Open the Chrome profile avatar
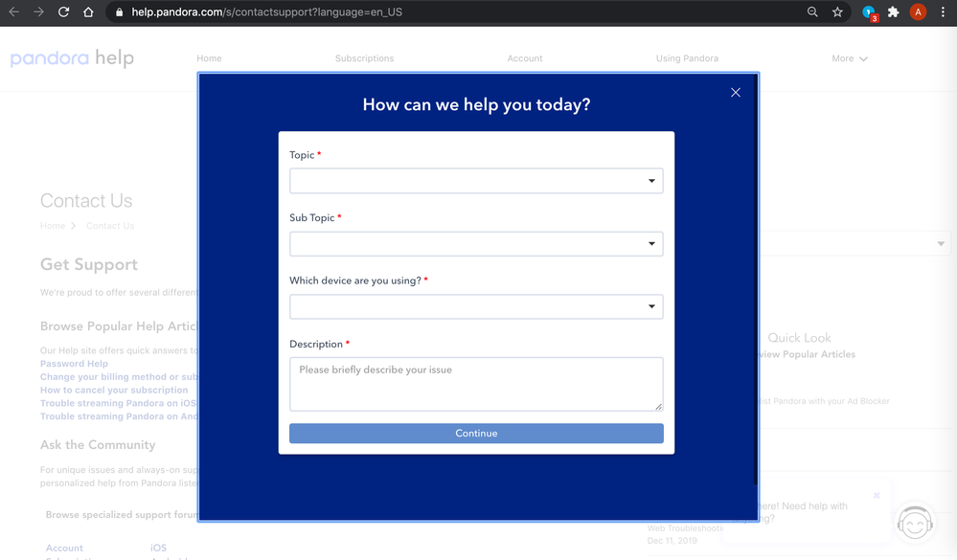This screenshot has height=560, width=957. (918, 12)
